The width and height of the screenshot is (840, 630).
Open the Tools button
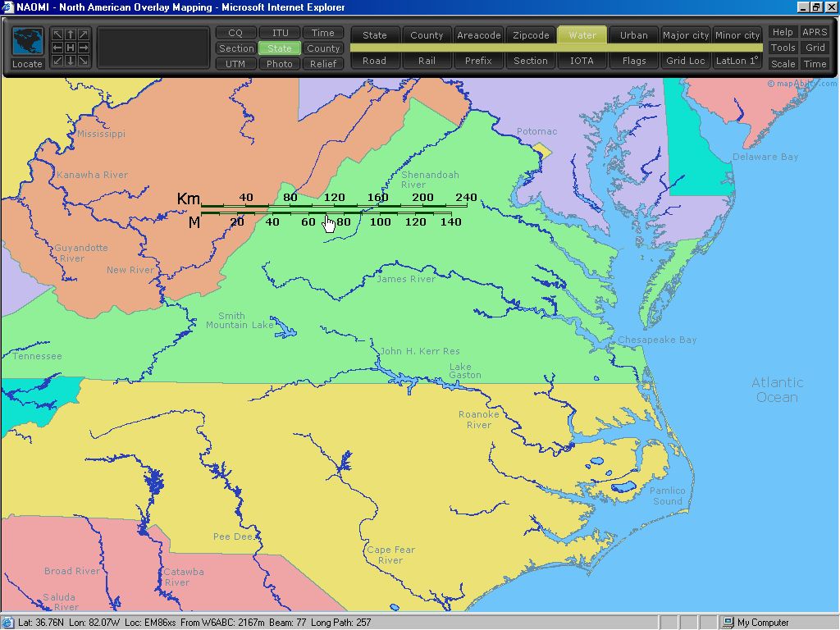pos(783,48)
